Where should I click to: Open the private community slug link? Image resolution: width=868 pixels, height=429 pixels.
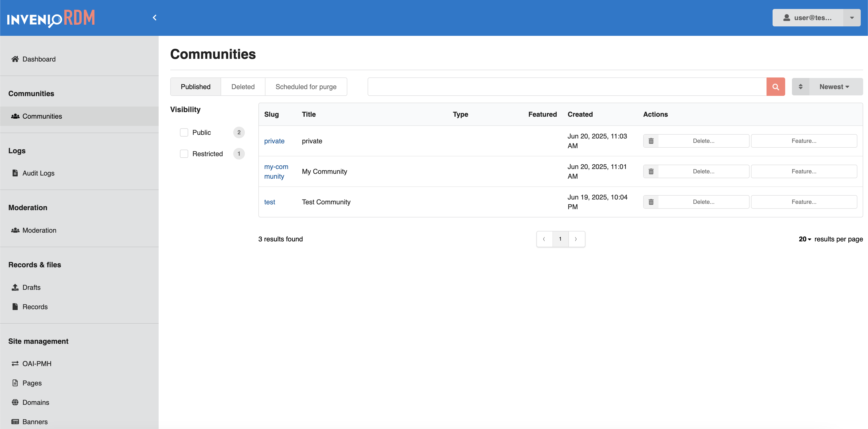click(274, 141)
